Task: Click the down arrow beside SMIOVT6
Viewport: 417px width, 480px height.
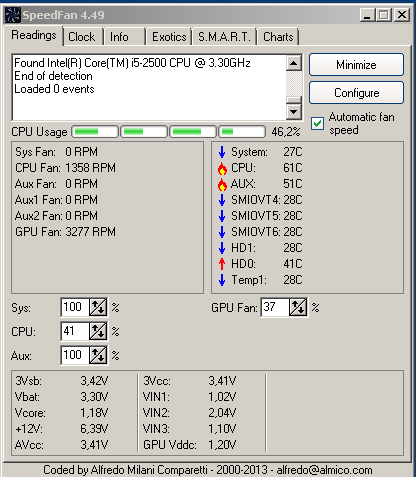Action: (222, 232)
